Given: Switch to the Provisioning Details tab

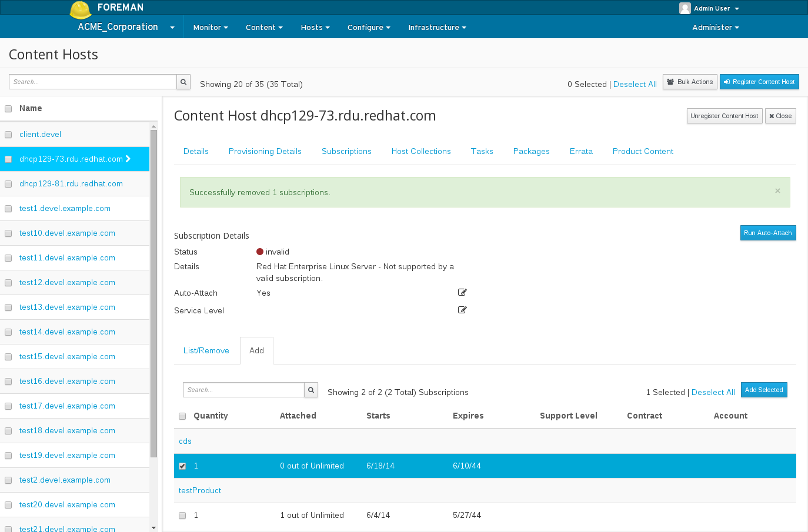Looking at the screenshot, I should (265, 151).
